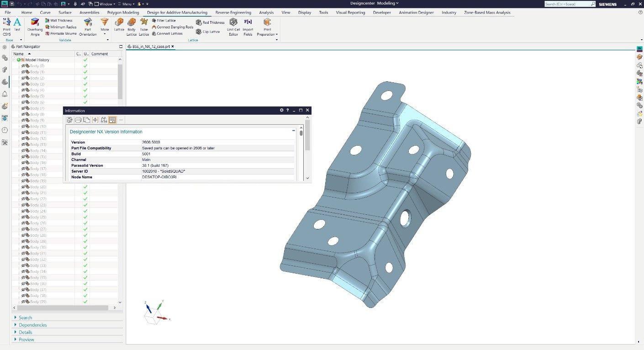
Task: Toggle visibility of Body (10)
Action: pyautogui.click(x=23, y=126)
